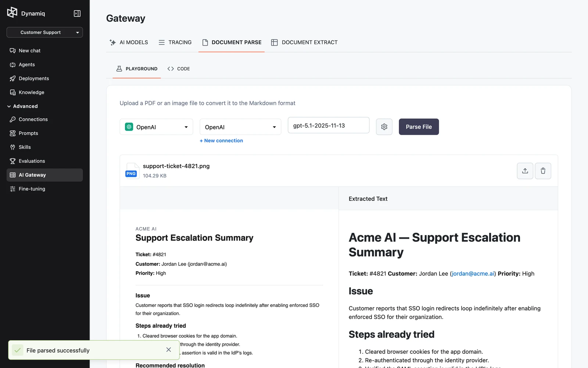
Task: Open the Skills page
Action: click(x=44, y=147)
